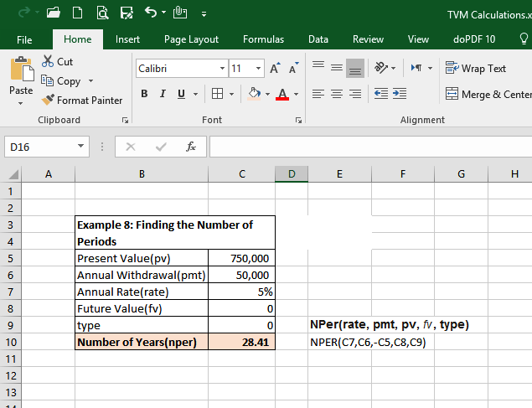Open Font settings dialog launcher

point(298,121)
